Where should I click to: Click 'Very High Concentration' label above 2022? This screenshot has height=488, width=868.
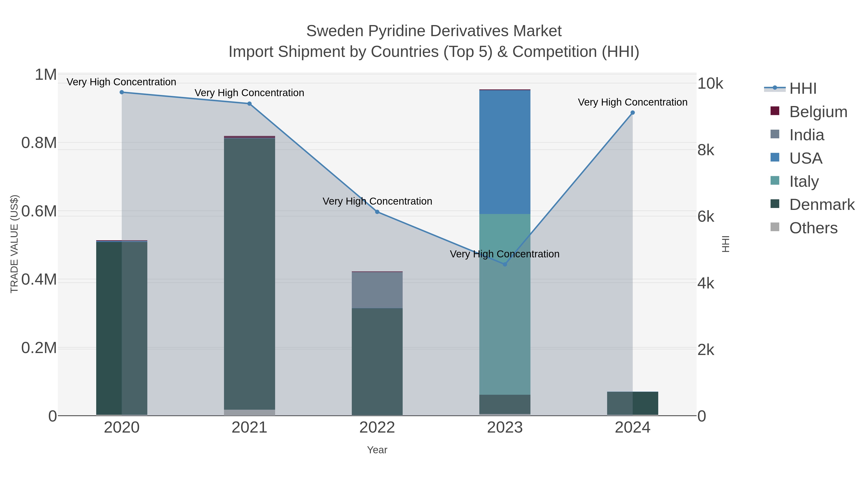pyautogui.click(x=377, y=201)
